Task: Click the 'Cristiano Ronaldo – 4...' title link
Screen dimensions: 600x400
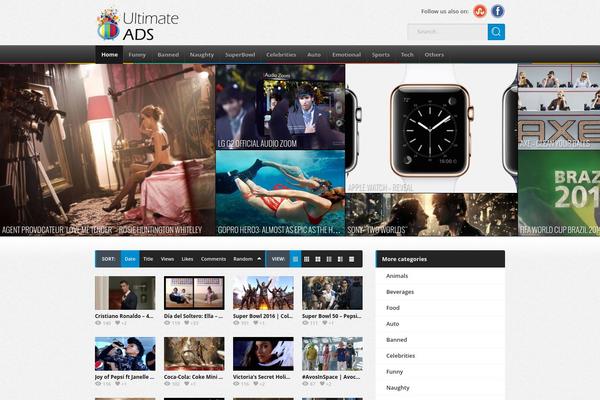Action: click(124, 316)
